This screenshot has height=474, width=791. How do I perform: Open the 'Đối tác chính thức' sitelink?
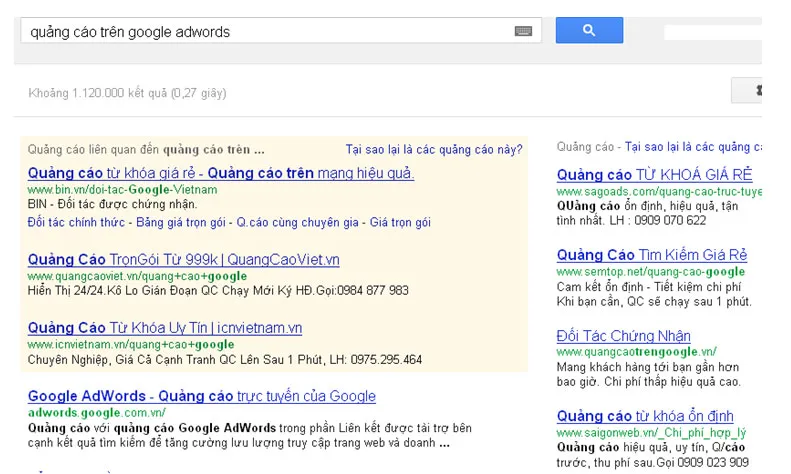[76, 222]
